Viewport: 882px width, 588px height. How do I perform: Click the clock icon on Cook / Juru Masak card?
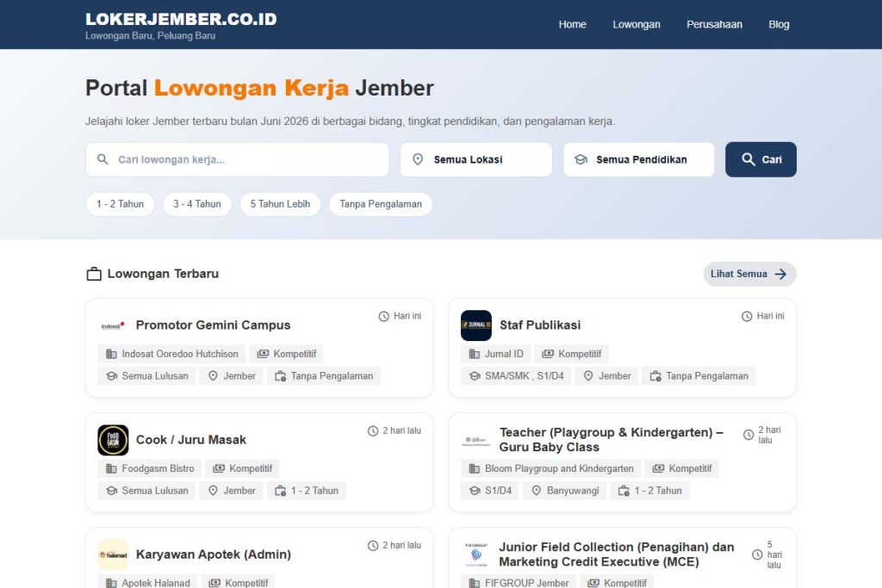point(373,431)
